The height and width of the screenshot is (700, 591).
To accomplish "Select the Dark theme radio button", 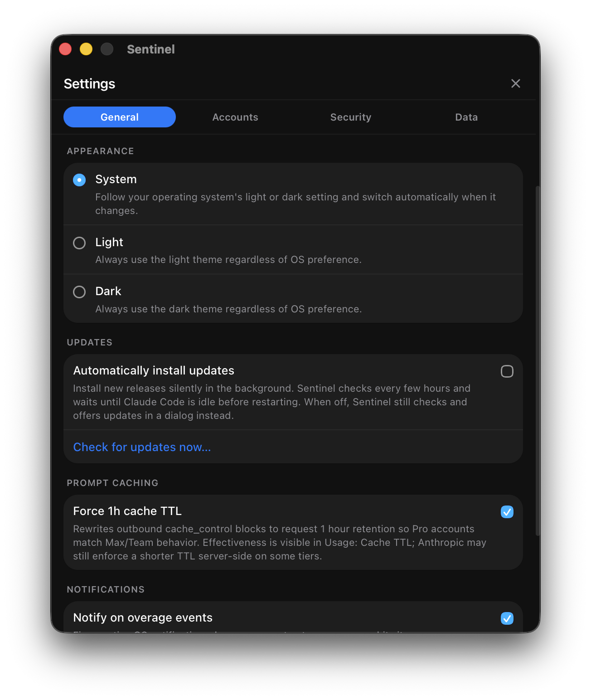I will [x=79, y=292].
